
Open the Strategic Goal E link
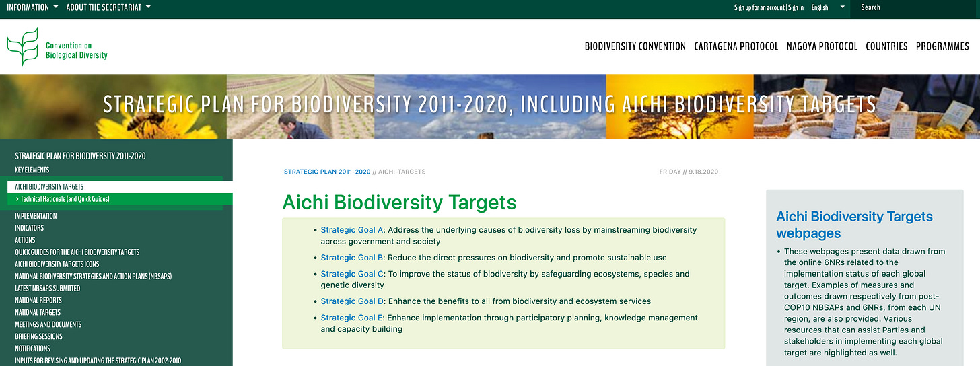click(x=352, y=318)
